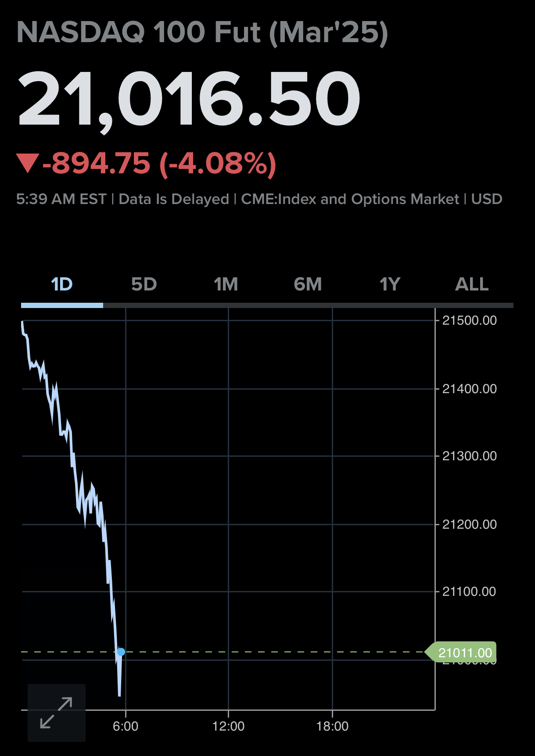Open the ALL time range view

(x=472, y=285)
